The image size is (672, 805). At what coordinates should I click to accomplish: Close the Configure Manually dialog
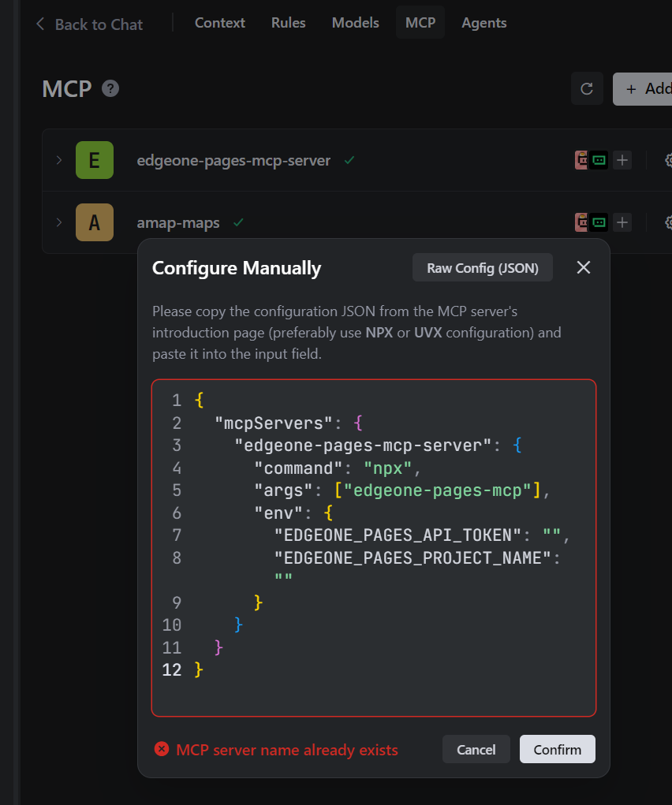tap(583, 267)
